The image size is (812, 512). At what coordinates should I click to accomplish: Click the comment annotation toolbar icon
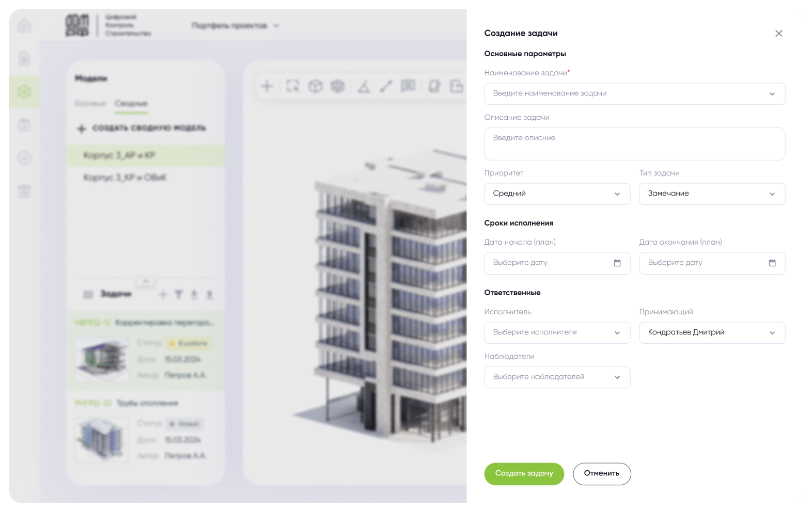pos(408,86)
